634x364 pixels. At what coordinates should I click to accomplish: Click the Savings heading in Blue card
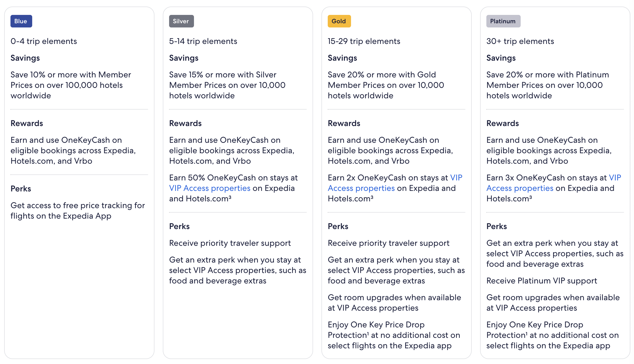[x=25, y=58]
